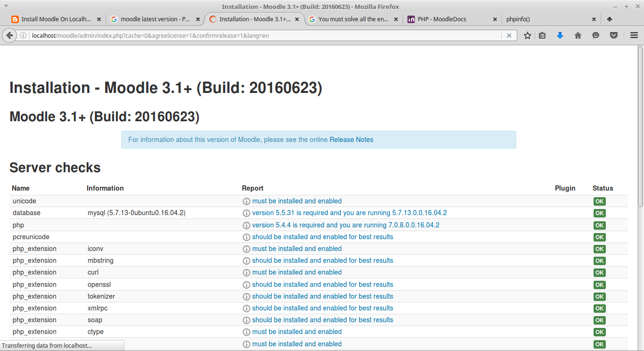
Task: Open the PHP - MoodleDocs tab
Action: point(452,19)
